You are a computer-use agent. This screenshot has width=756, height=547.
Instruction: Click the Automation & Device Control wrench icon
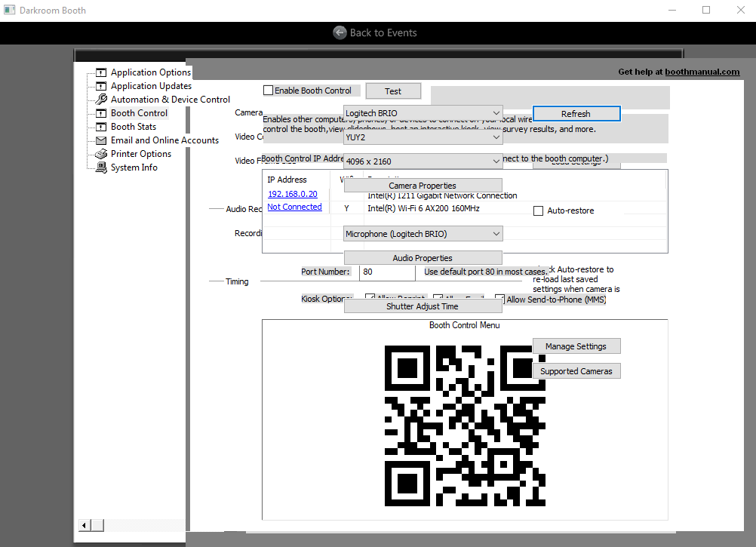101,100
